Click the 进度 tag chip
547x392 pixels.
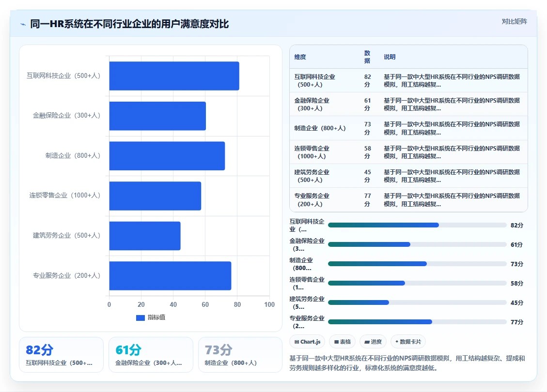[373, 342]
